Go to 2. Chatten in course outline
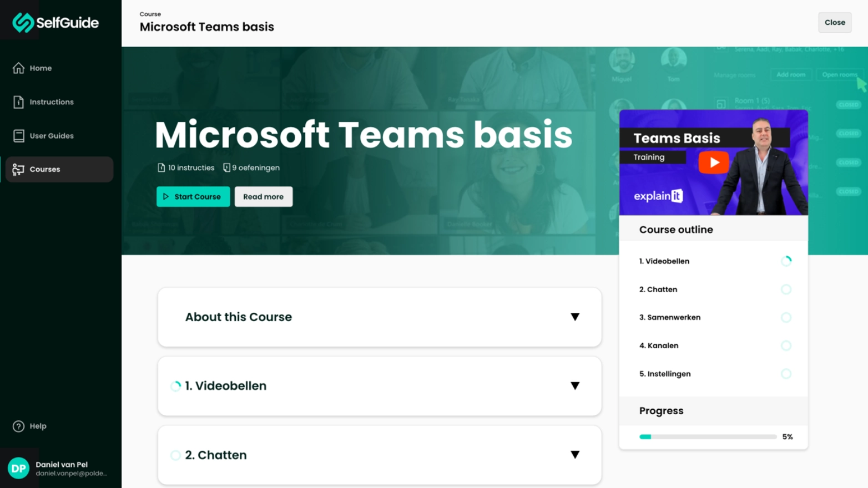The height and width of the screenshot is (488, 868). click(x=658, y=289)
